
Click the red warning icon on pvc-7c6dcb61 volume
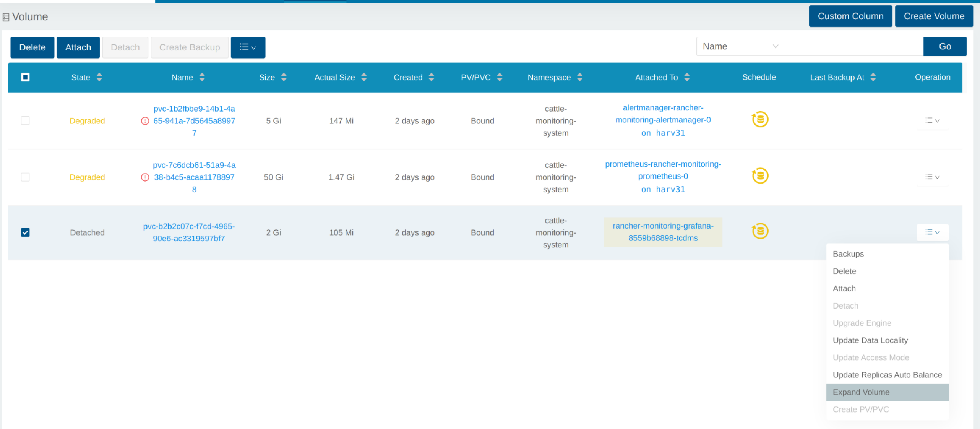coord(145,177)
